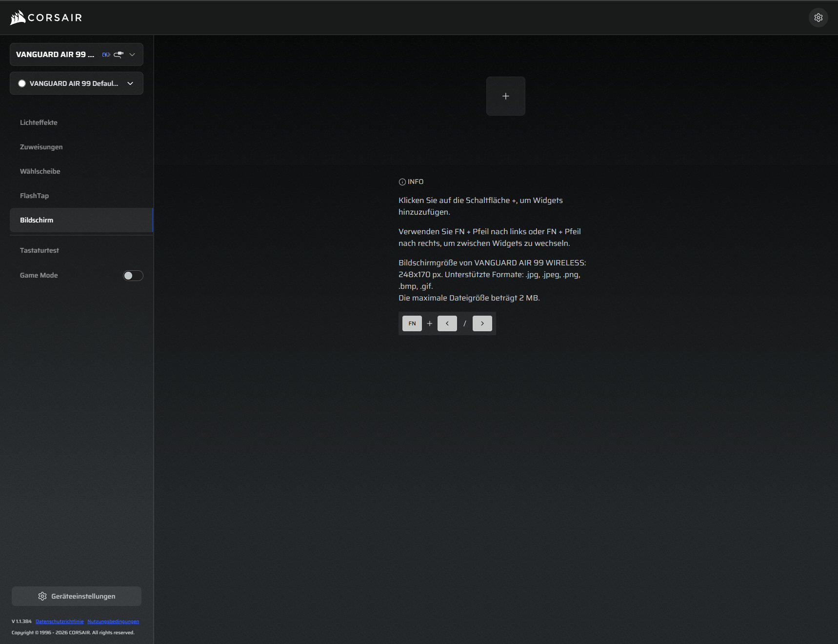This screenshot has height=644, width=838.
Task: Click the USB cable connection icon
Action: (119, 55)
